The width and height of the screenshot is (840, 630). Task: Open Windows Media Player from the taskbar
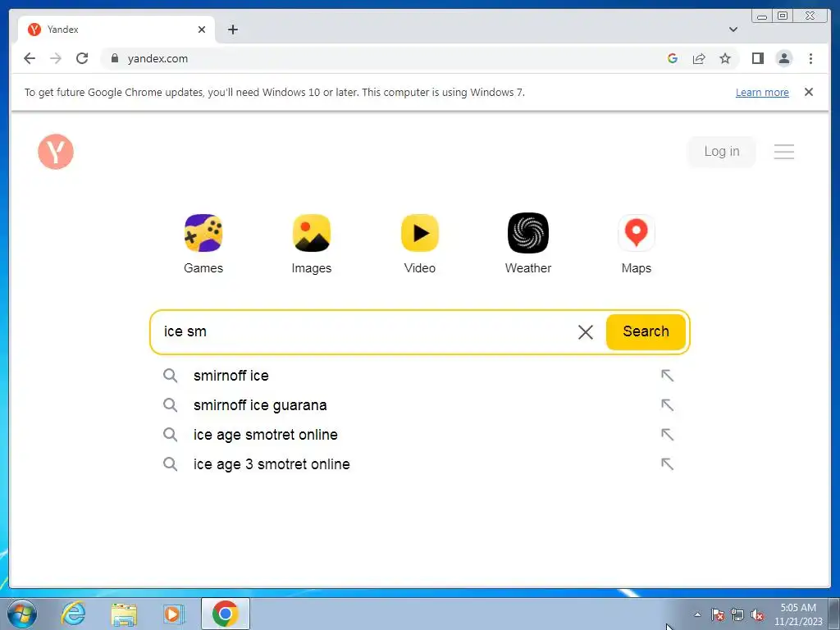point(174,614)
